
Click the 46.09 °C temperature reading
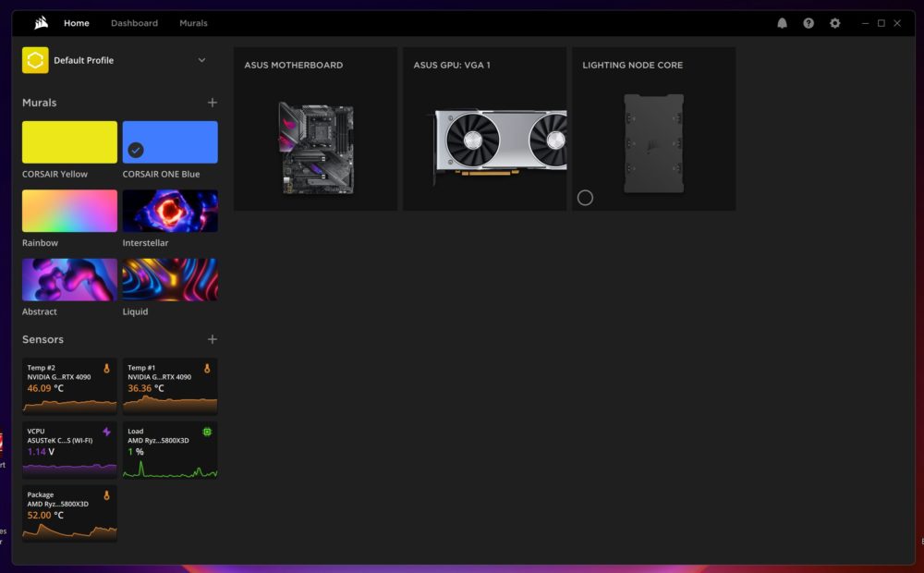[45, 388]
